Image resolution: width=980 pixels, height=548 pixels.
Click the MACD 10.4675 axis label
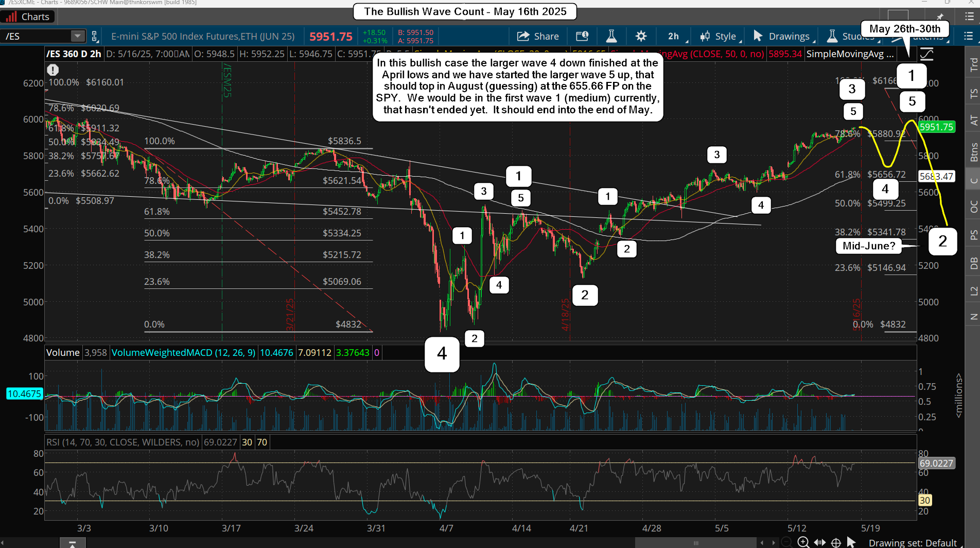pos(24,393)
